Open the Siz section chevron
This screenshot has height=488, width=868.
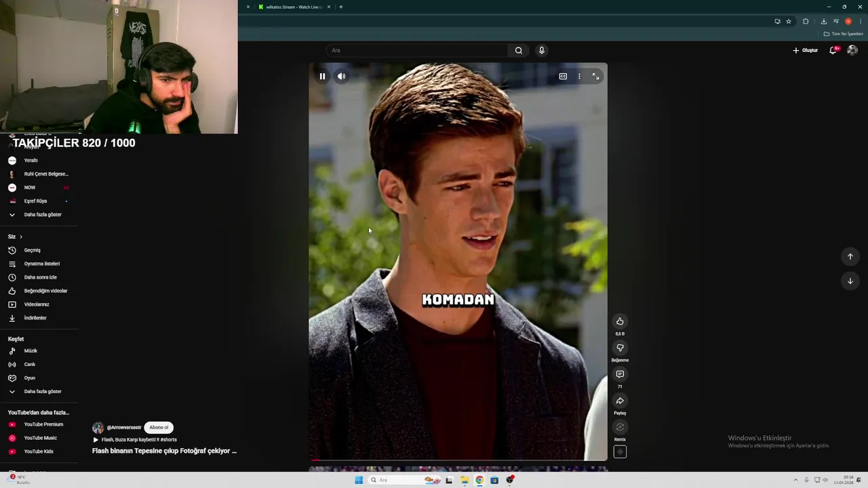[21, 237]
